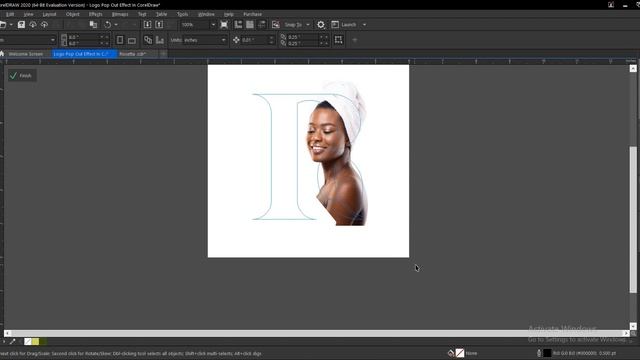Open the Effects menu
This screenshot has height=360, width=640.
tap(96, 14)
